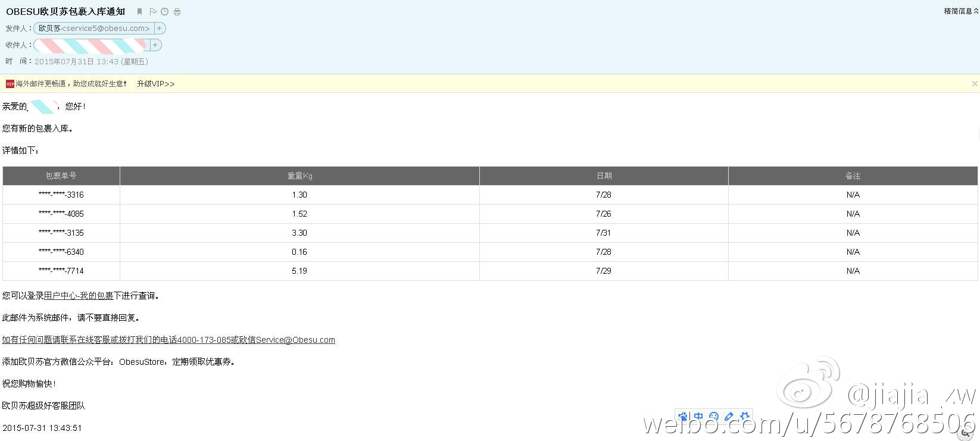Click the weight value 3.30
The image size is (980, 441).
pyautogui.click(x=299, y=233)
